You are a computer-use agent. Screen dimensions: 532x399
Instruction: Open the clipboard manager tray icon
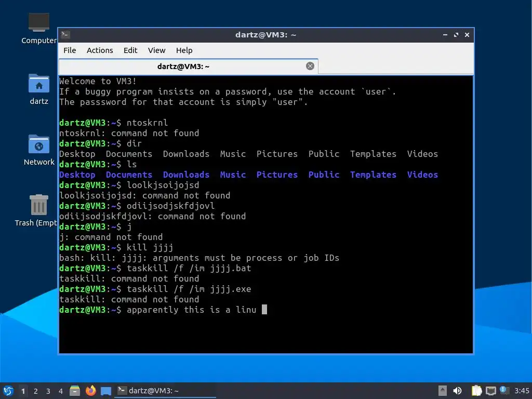pos(476,391)
